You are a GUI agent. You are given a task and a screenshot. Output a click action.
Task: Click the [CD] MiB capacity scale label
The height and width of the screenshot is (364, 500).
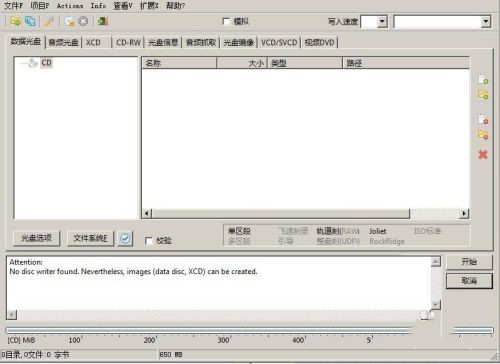21,340
